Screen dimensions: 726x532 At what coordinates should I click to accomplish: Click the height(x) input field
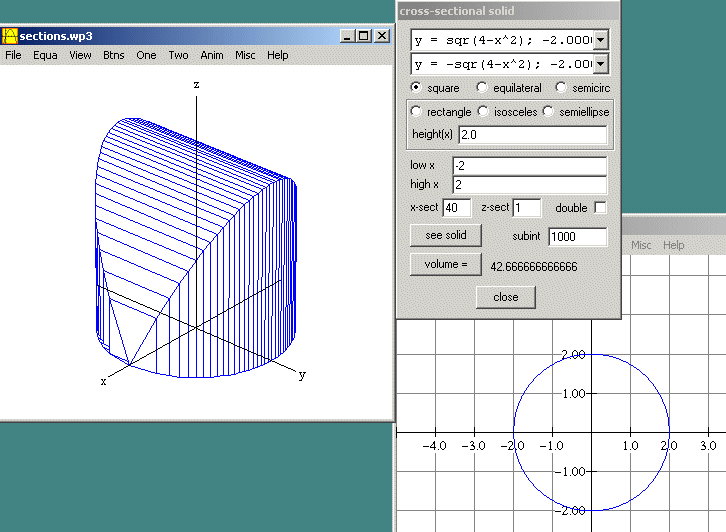tap(532, 135)
